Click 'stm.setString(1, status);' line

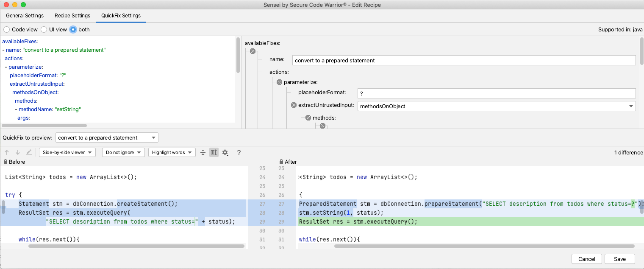(341, 213)
